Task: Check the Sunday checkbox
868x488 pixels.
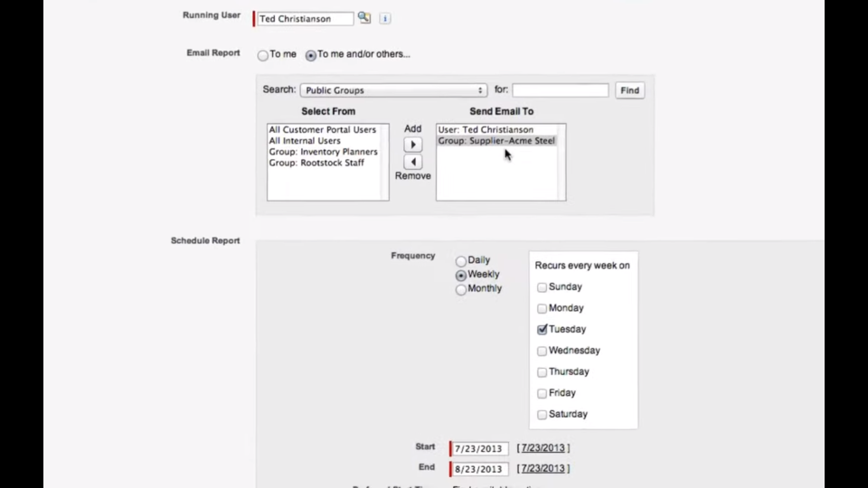Action: coord(542,287)
